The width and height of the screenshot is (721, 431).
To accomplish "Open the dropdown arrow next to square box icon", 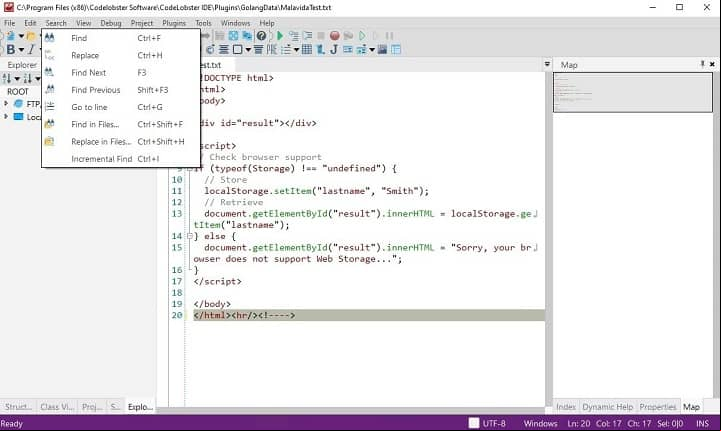I will 248,50.
